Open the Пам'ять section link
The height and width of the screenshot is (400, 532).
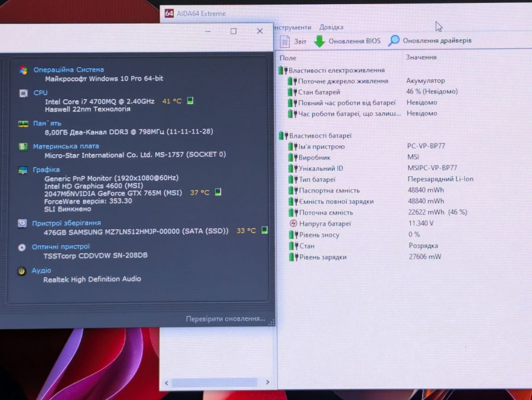pos(47,123)
